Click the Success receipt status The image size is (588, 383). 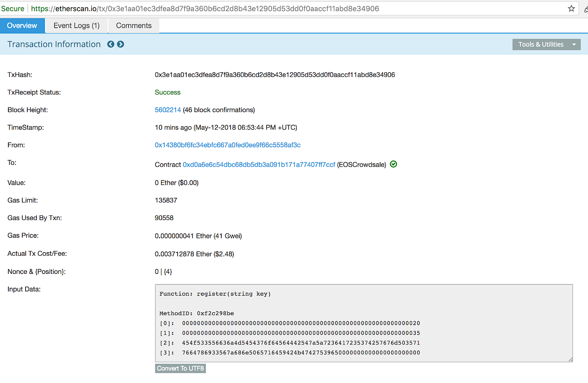coord(168,92)
